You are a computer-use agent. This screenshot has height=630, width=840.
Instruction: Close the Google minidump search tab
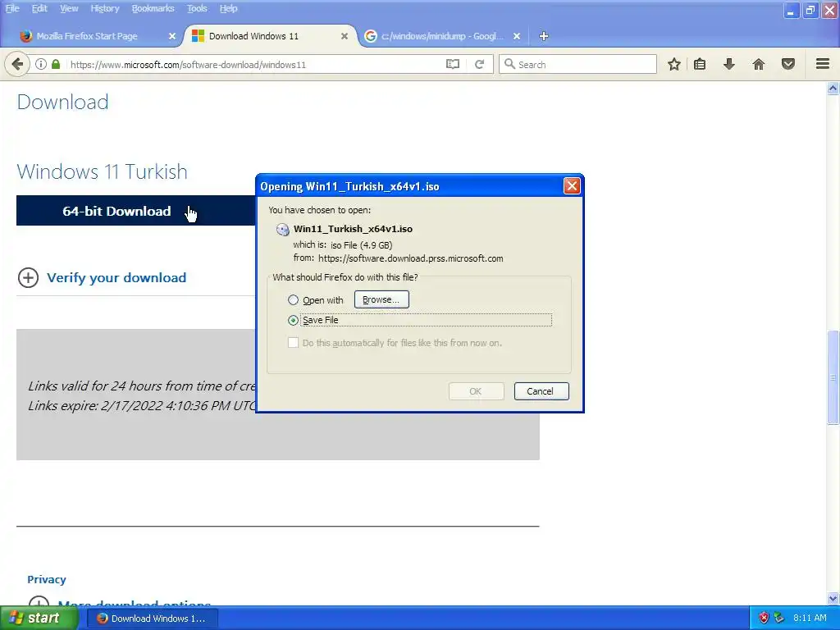pyautogui.click(x=517, y=36)
